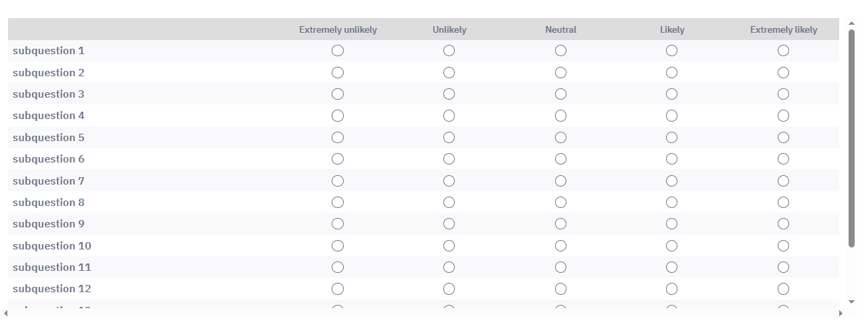Select Likely for subquestion 8
868x329 pixels.
[671, 203]
